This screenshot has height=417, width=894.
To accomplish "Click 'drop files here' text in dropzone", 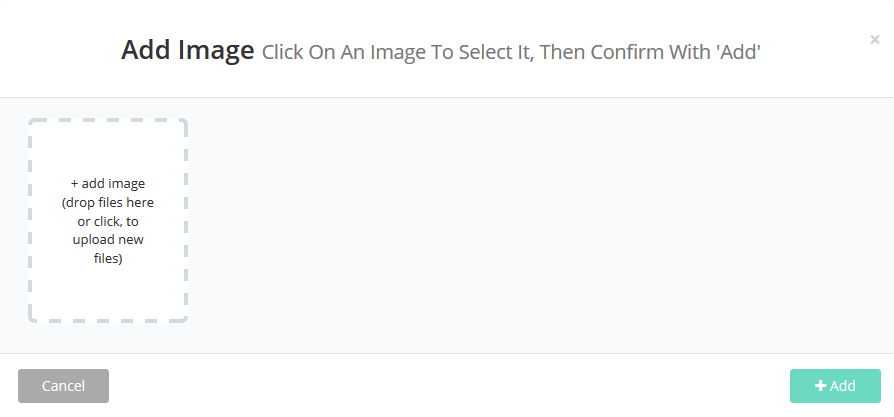I will coord(108,202).
